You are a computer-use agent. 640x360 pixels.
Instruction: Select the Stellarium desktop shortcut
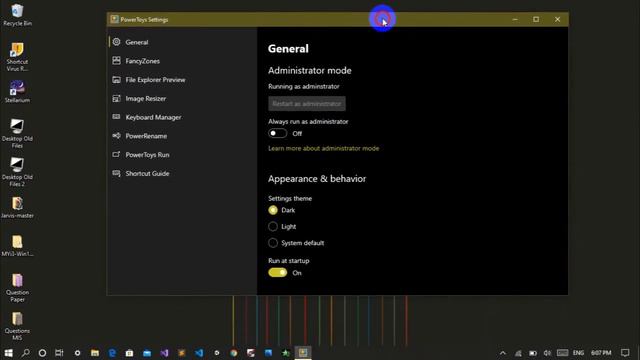click(17, 91)
